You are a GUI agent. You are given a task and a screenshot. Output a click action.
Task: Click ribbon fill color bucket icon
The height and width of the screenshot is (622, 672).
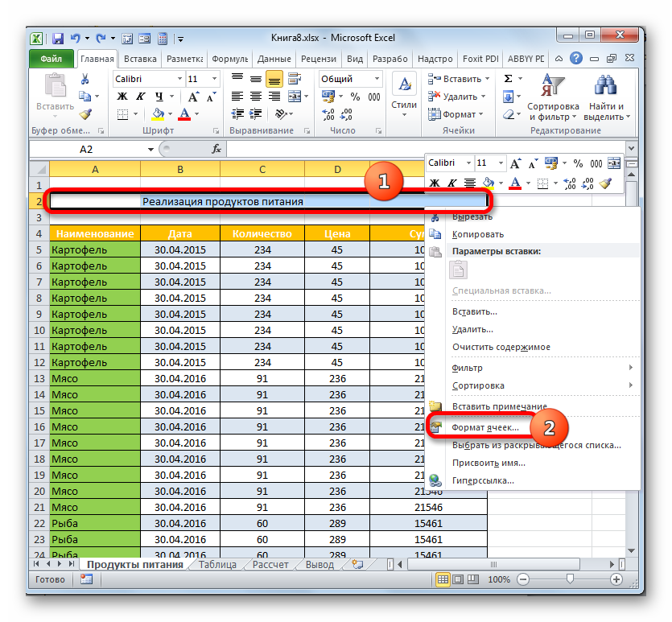pos(159,114)
